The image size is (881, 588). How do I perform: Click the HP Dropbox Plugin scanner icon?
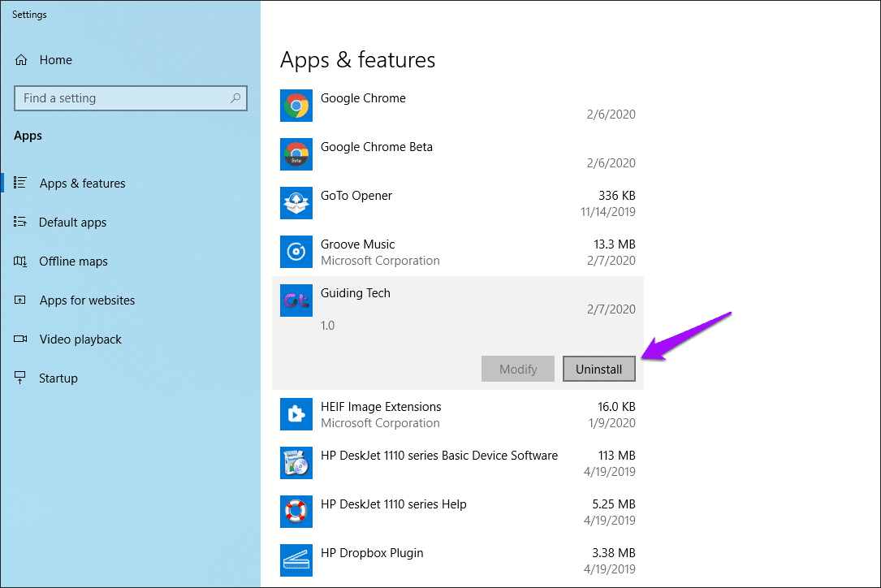pos(296,560)
